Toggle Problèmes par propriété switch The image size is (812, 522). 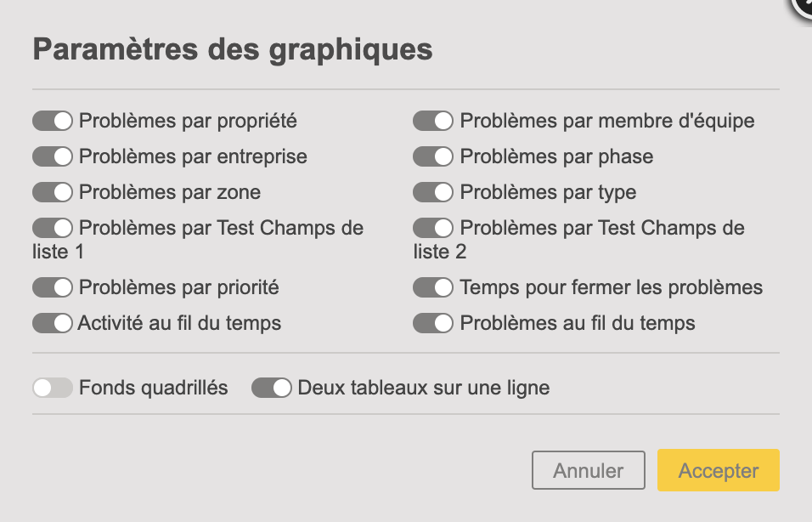click(x=53, y=121)
